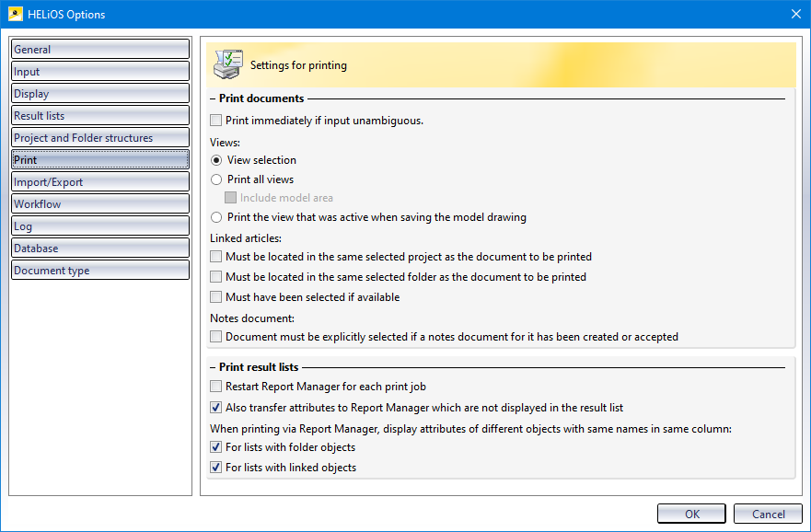Click the HELiOS application title bar icon
811x532 pixels.
click(x=16, y=14)
